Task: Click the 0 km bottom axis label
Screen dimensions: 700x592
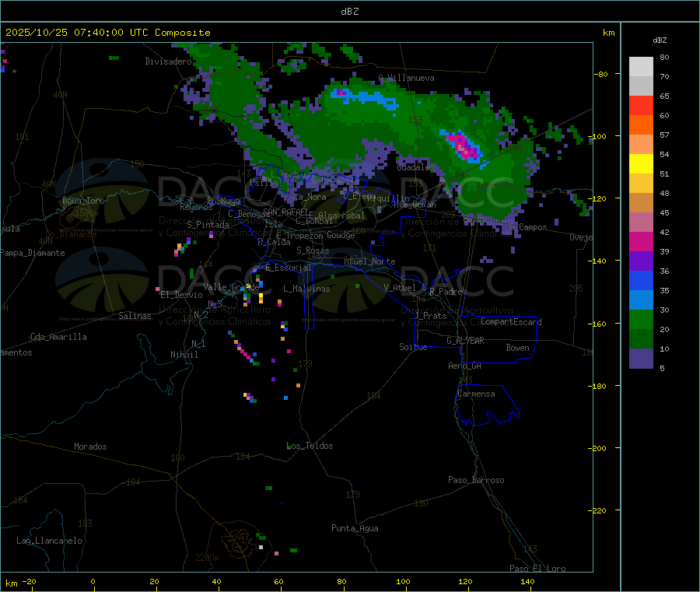Action: coord(93,581)
